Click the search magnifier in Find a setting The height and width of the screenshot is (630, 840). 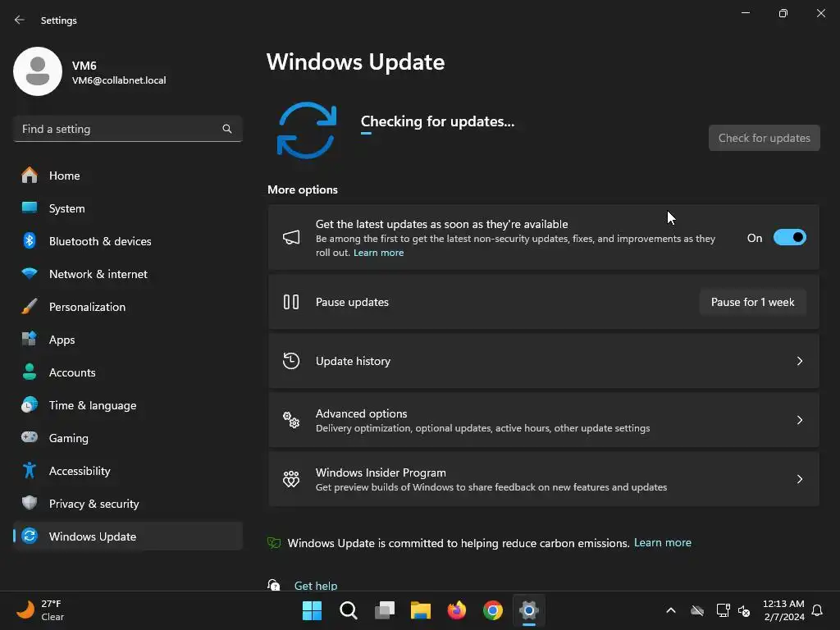pyautogui.click(x=227, y=129)
